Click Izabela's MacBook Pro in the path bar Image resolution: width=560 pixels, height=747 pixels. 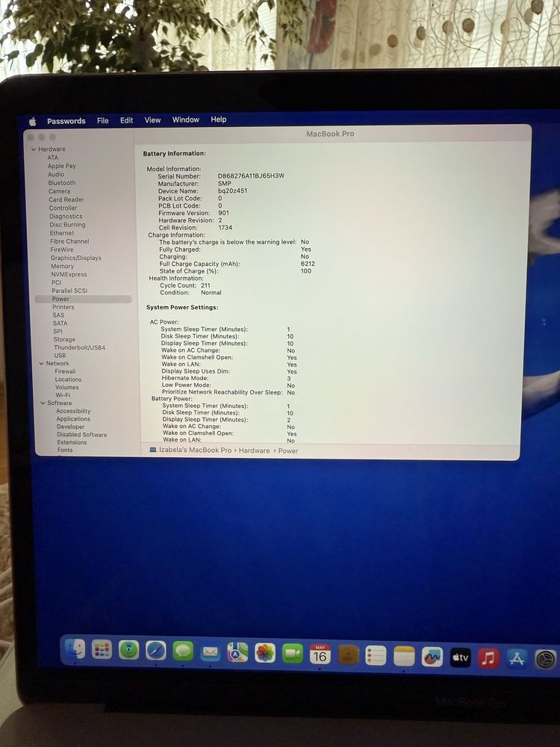pos(195,450)
